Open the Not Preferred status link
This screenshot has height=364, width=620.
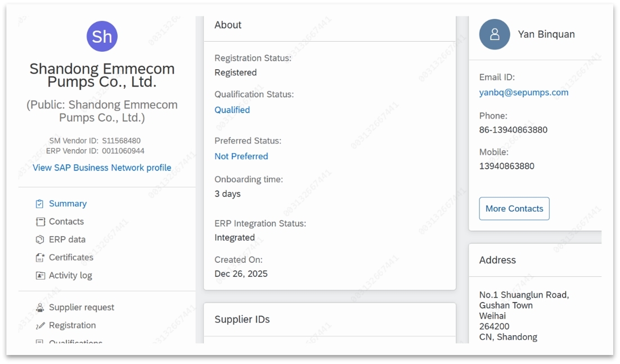[x=241, y=156]
